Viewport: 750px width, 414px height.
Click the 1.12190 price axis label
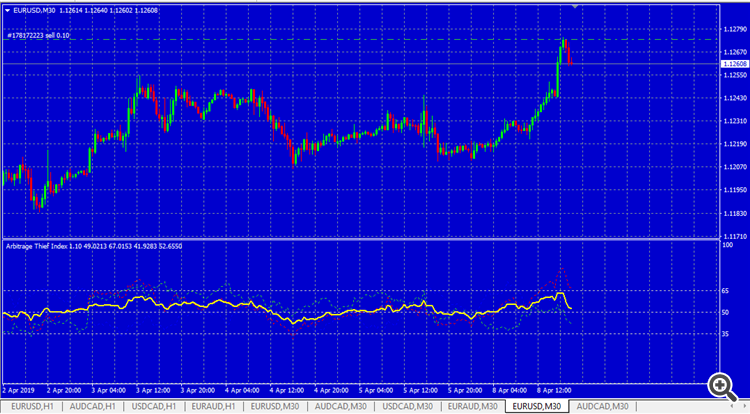click(x=735, y=144)
